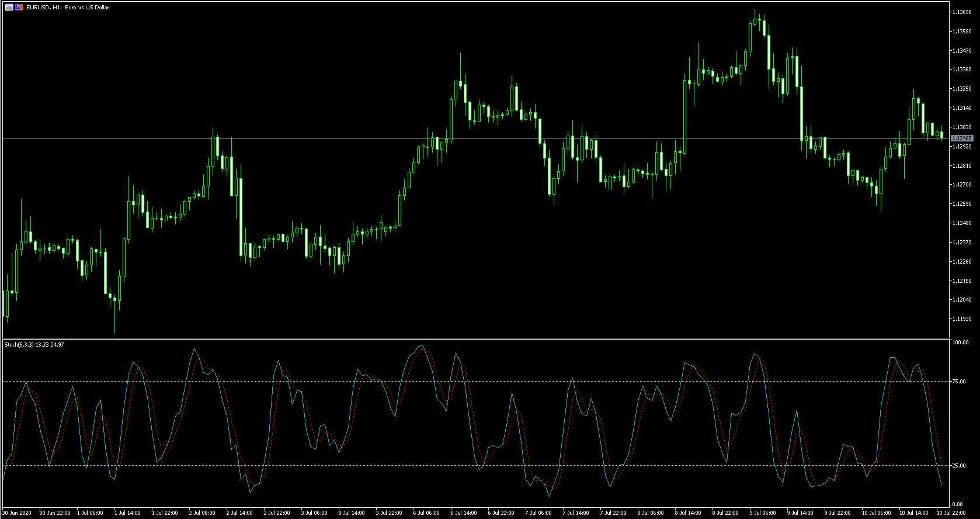The width and height of the screenshot is (980, 519).
Task: Toggle the one-click trading panel icon
Action: click(19, 8)
